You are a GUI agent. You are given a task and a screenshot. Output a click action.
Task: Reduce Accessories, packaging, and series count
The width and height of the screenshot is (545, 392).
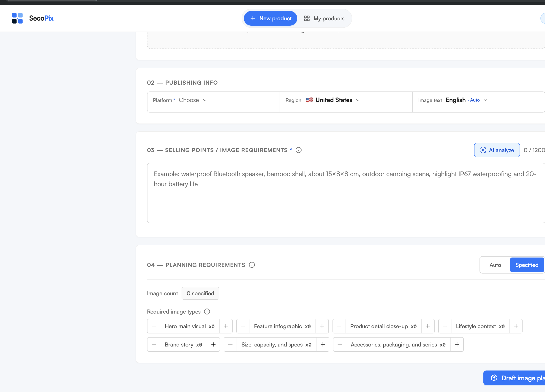tap(340, 344)
